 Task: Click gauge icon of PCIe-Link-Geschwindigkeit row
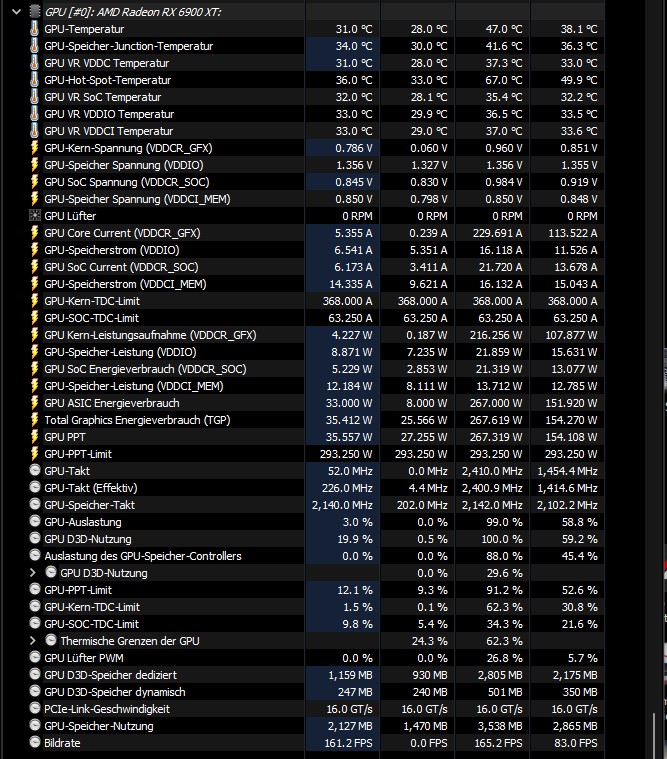pos(35,708)
